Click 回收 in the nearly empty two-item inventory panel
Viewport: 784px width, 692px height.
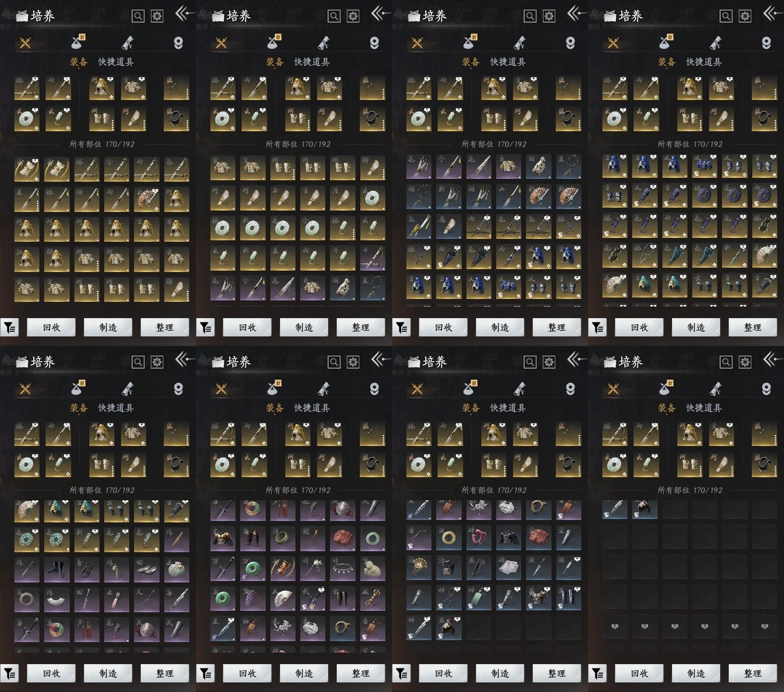[x=639, y=673]
